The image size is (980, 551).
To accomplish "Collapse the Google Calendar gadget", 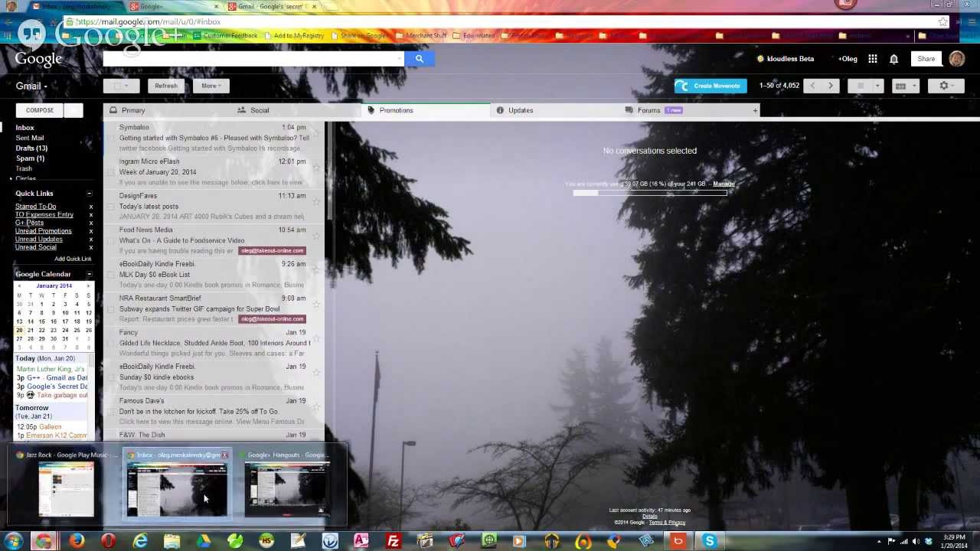I will click(89, 274).
